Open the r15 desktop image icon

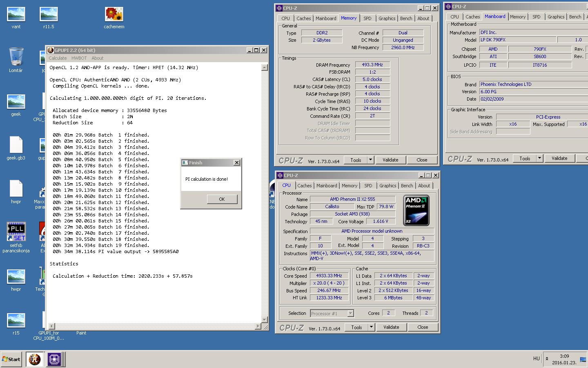click(x=16, y=324)
